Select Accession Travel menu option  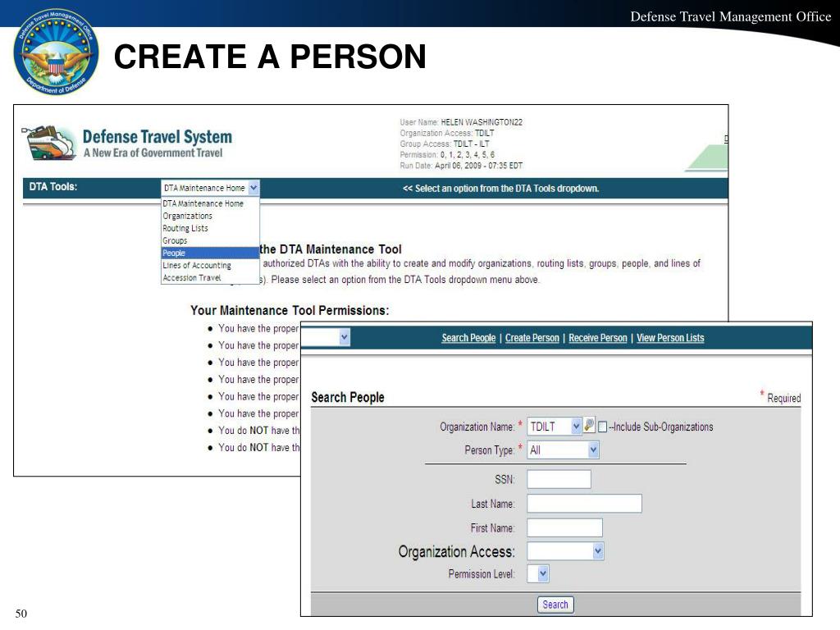coord(192,277)
